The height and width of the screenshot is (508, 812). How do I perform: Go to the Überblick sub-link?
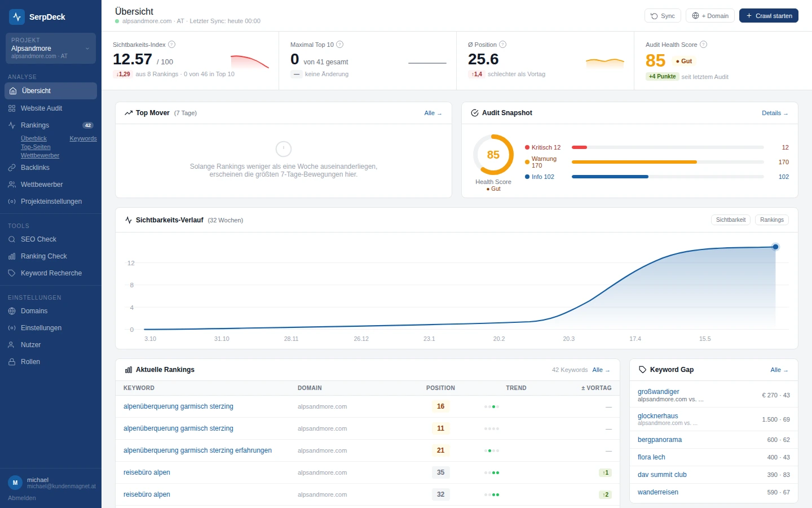tap(34, 138)
